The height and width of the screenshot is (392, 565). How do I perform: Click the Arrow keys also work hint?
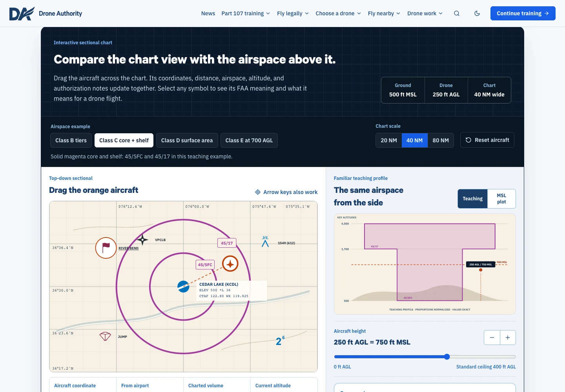point(290,192)
